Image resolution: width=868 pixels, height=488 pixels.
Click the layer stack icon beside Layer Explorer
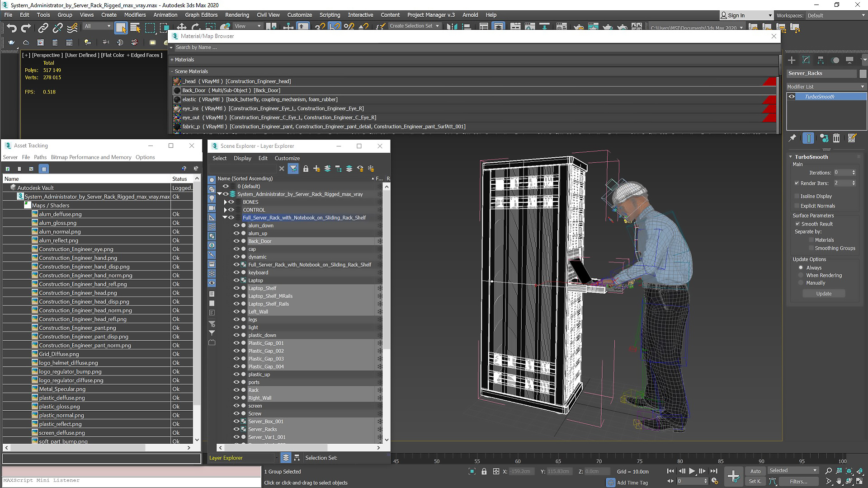coord(286,458)
